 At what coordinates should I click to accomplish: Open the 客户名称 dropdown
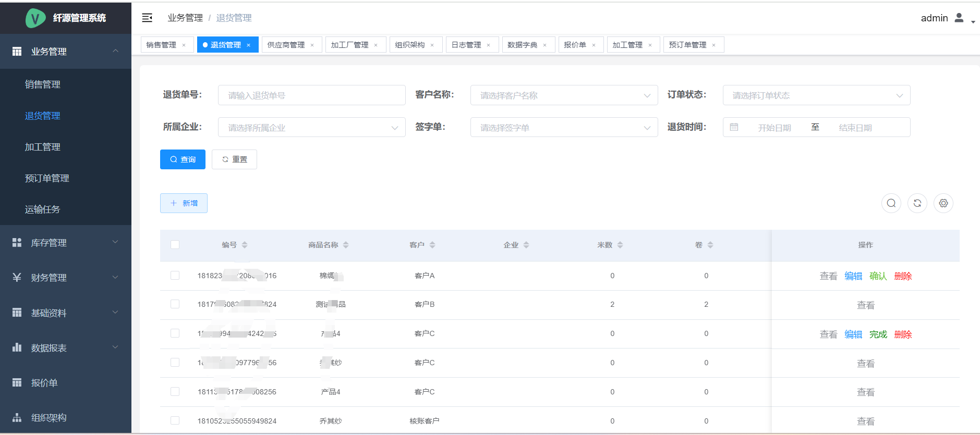pyautogui.click(x=563, y=95)
